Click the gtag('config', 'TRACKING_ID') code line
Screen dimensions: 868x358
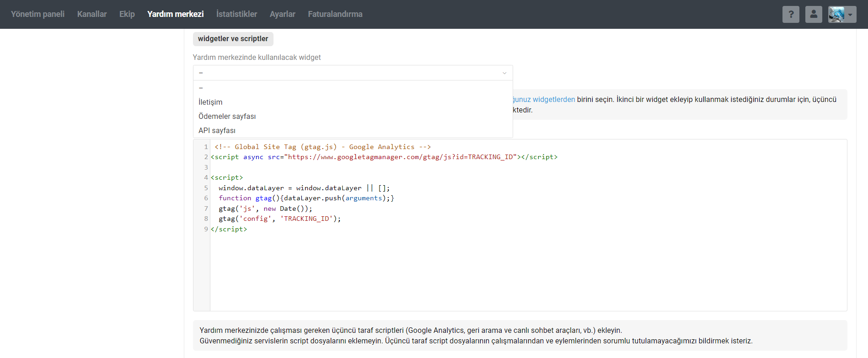(x=280, y=219)
